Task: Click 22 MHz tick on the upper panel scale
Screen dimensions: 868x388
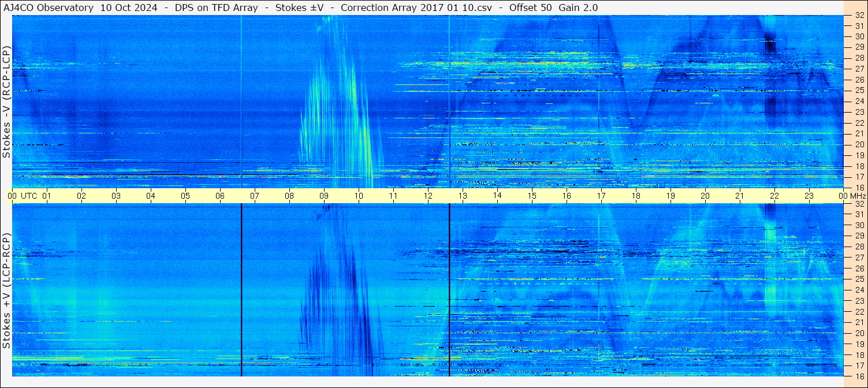Action: tap(859, 122)
